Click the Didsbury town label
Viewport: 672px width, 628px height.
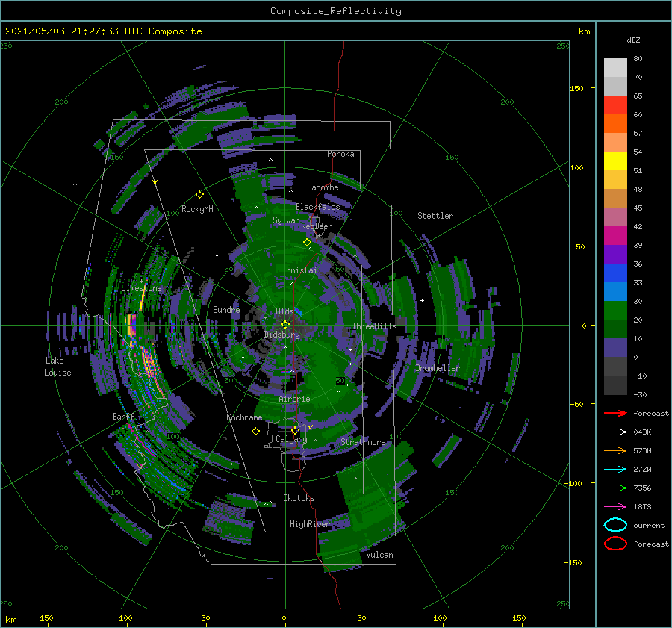(281, 335)
